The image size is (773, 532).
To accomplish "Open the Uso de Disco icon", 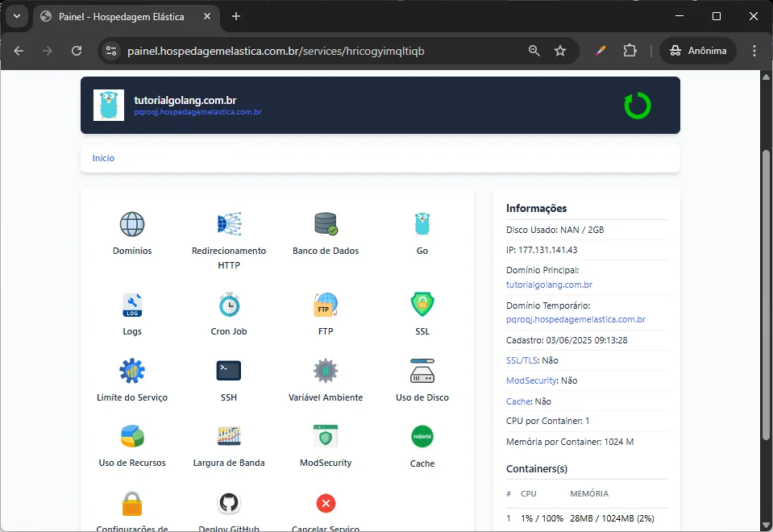I will [422, 371].
